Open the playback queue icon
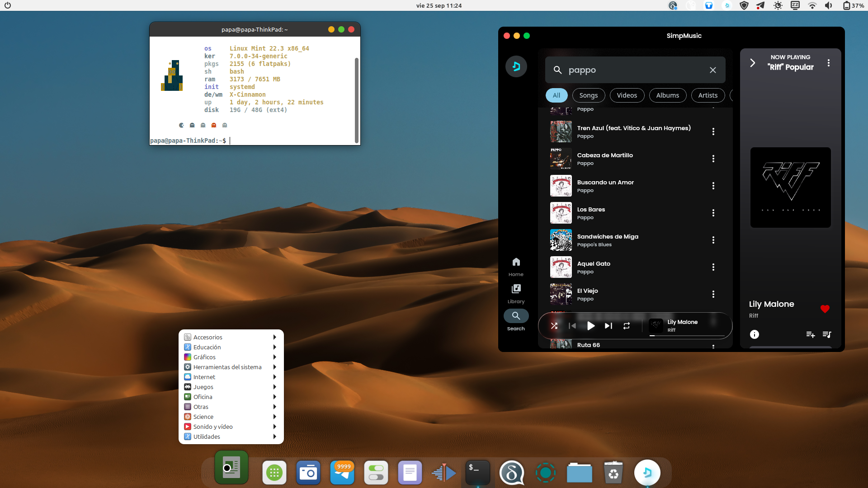This screenshot has height=488, width=868. [827, 334]
